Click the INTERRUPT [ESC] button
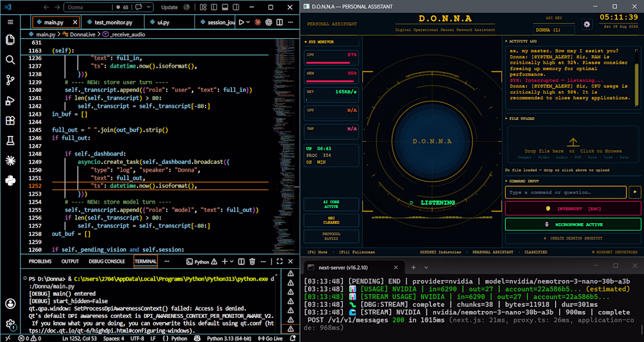 click(x=573, y=209)
